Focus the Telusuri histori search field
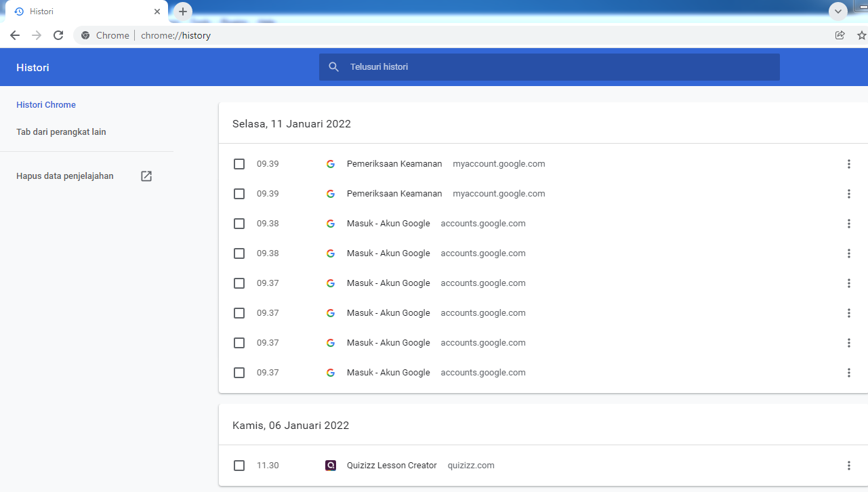This screenshot has height=492, width=868. (550, 67)
